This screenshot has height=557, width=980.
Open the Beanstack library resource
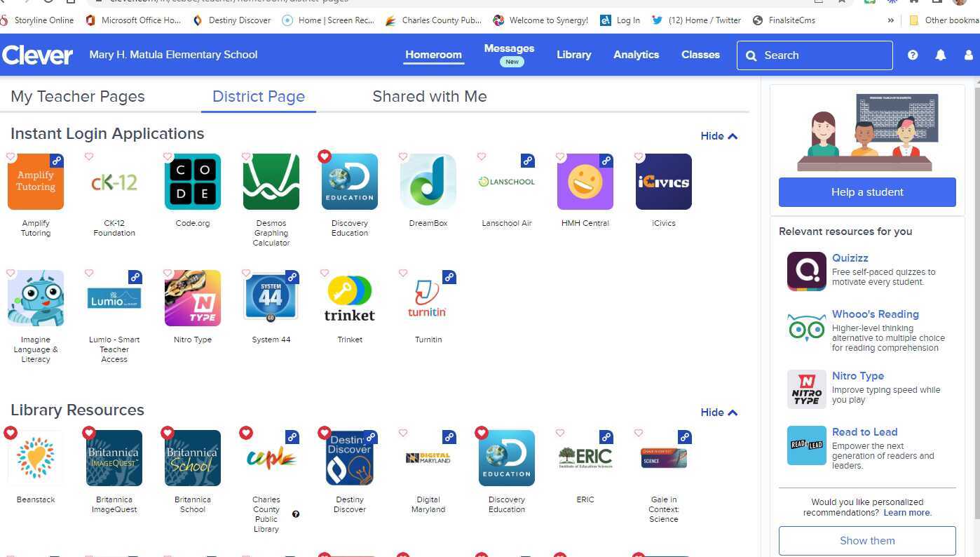coord(36,458)
